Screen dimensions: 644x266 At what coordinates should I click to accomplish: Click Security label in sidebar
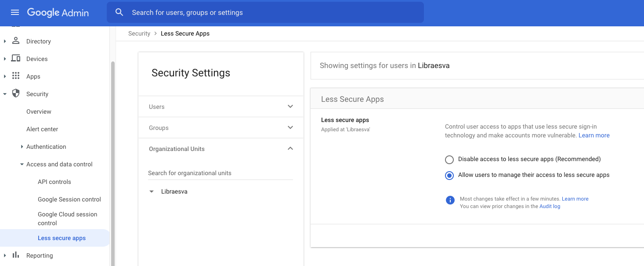tap(37, 94)
